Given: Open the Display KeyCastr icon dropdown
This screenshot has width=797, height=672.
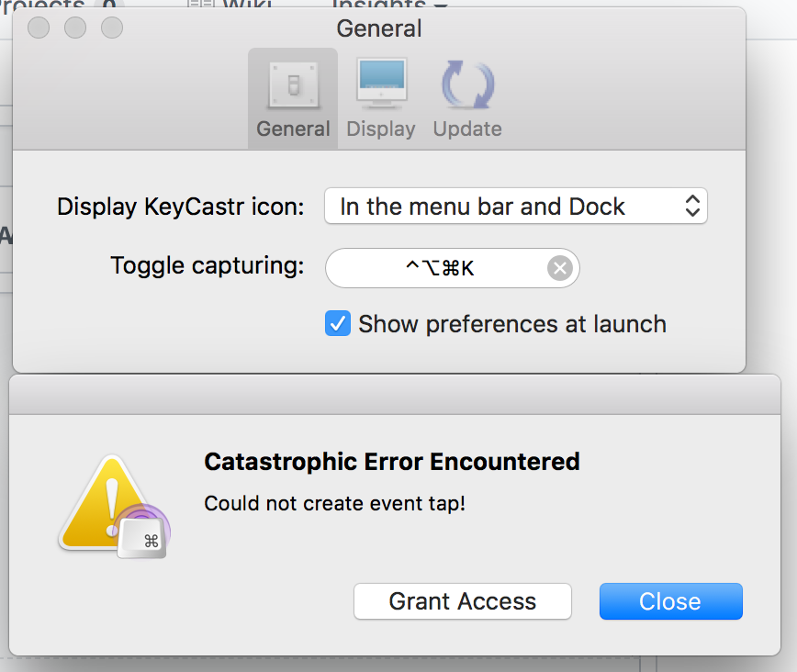Looking at the screenshot, I should (x=516, y=206).
